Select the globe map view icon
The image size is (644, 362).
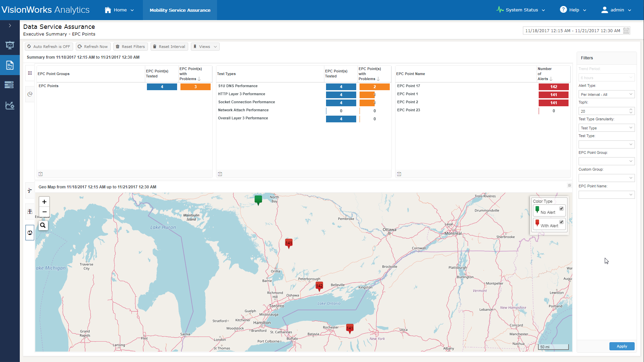[x=30, y=233]
